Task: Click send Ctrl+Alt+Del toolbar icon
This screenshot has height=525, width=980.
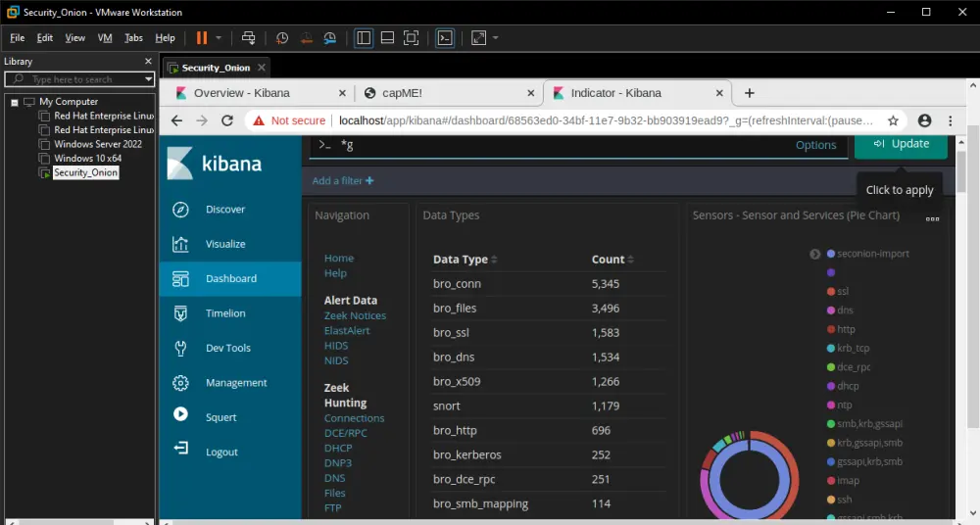Action: (x=248, y=38)
